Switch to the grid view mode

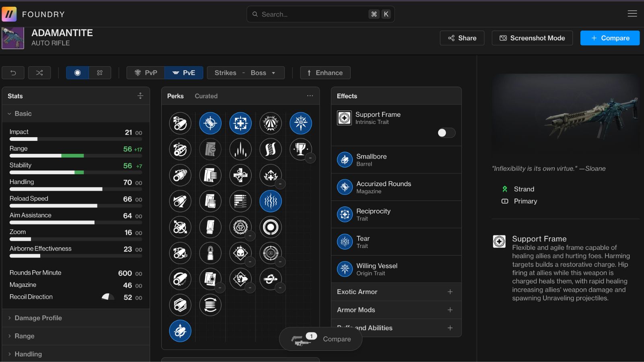pyautogui.click(x=100, y=73)
